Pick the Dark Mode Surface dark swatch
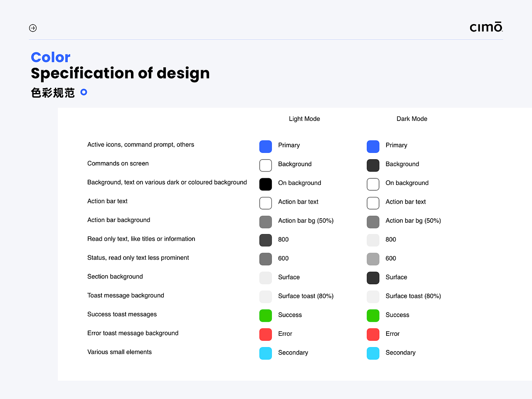 point(373,278)
